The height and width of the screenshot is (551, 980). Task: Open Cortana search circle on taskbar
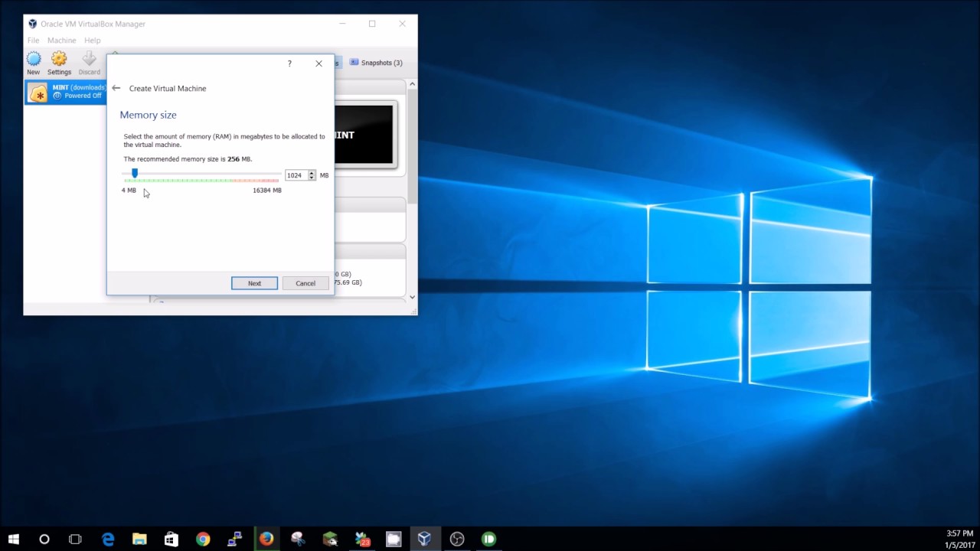pyautogui.click(x=44, y=539)
